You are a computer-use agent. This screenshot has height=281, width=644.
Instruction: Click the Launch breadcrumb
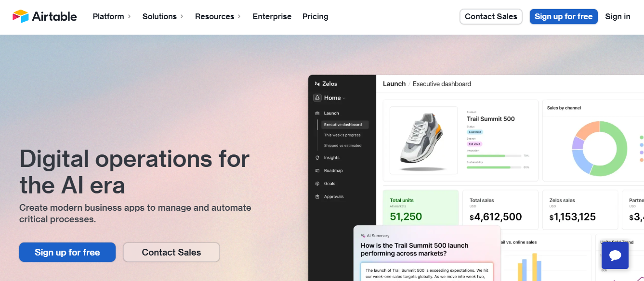click(x=394, y=84)
